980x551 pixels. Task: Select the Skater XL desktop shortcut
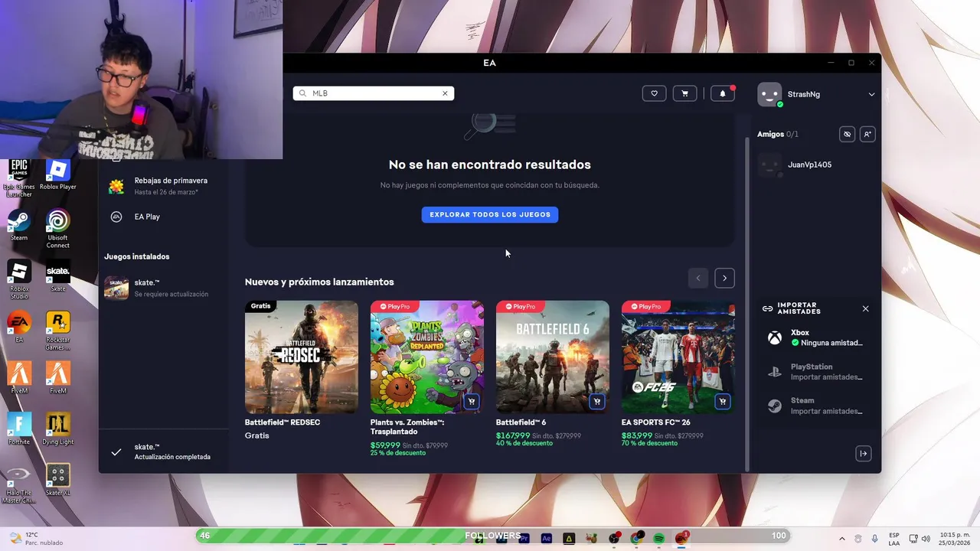click(58, 480)
